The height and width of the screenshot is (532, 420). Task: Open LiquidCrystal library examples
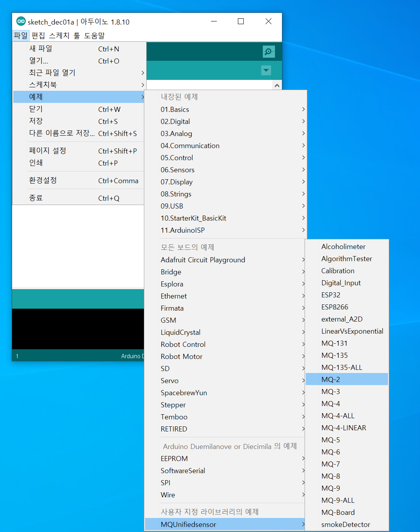coord(225,332)
